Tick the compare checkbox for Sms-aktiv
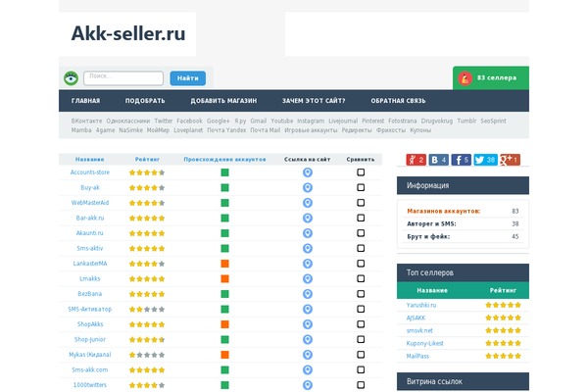 [361, 248]
